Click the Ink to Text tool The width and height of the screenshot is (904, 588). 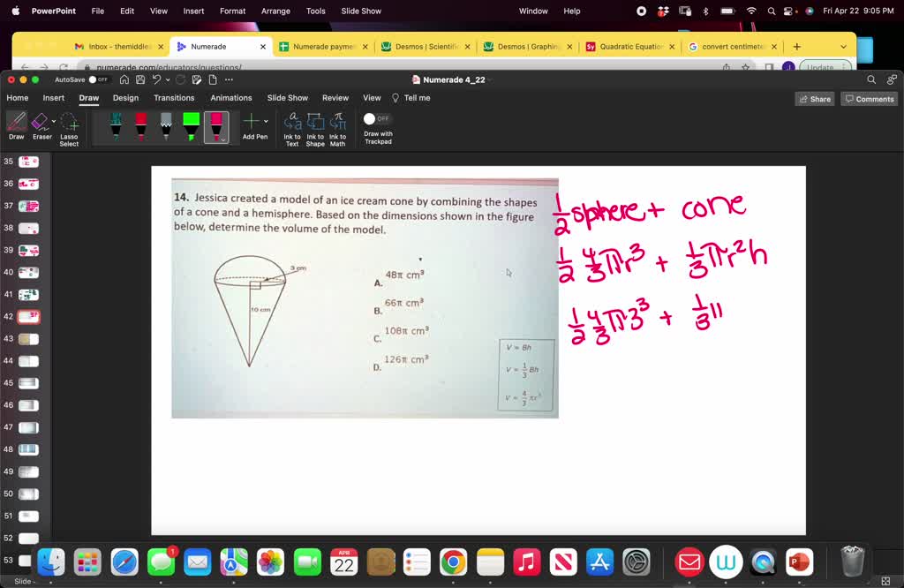[x=292, y=131]
